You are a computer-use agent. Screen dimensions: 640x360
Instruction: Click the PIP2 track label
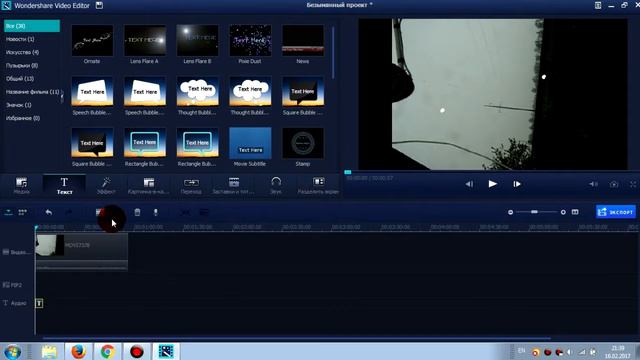tap(13, 285)
